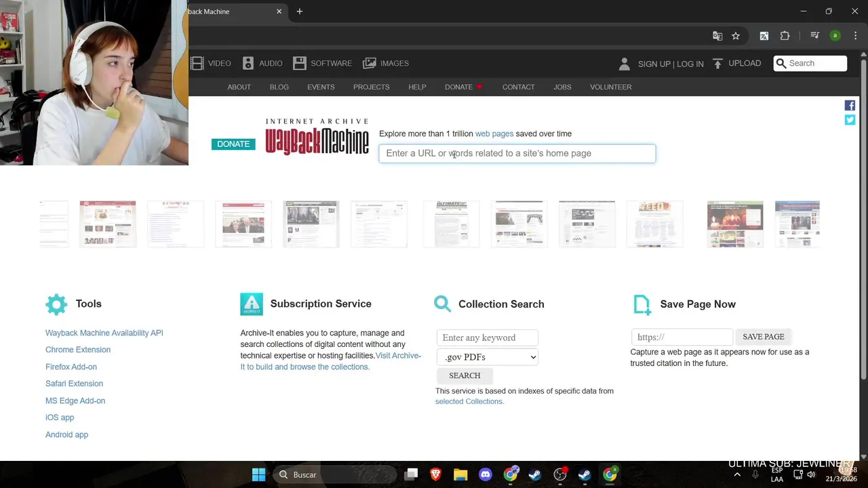The image size is (868, 488).
Task: Open the Audio section icon
Action: pyautogui.click(x=248, y=63)
